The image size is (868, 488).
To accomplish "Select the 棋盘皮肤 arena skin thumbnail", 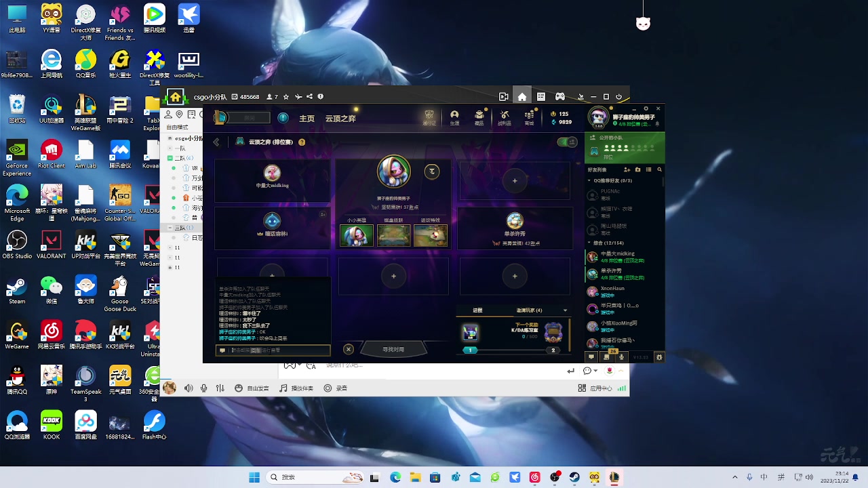I will [393, 235].
